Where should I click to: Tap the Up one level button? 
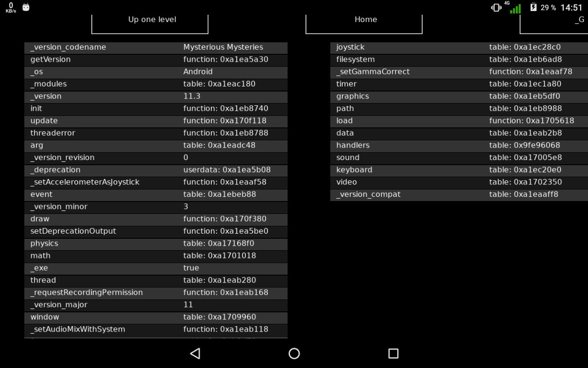click(x=150, y=24)
